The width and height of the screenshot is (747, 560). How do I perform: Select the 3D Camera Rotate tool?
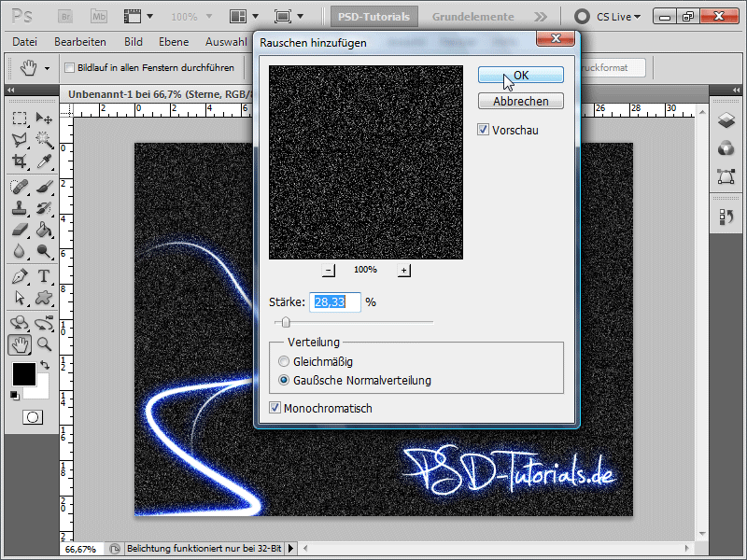(44, 323)
